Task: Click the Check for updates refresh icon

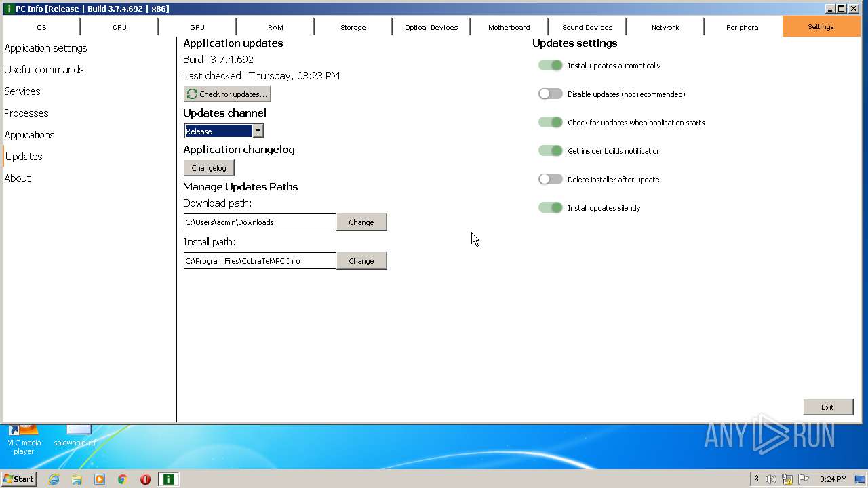Action: pyautogui.click(x=192, y=94)
